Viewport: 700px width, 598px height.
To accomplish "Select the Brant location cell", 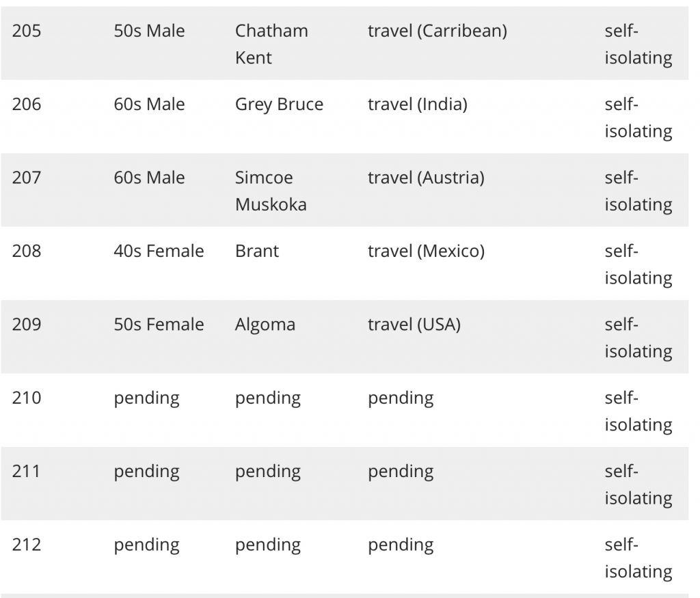I will tap(257, 251).
